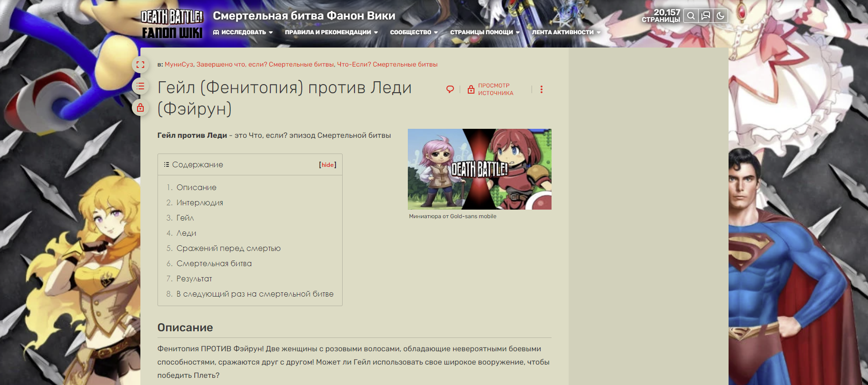The height and width of the screenshot is (385, 868).
Task: Click the red comment bubble icon
Action: click(450, 89)
